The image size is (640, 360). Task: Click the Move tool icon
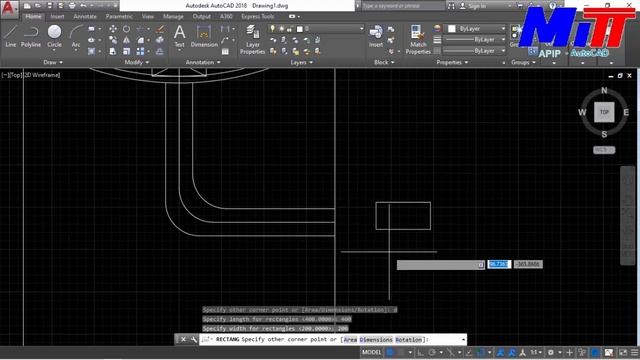(x=113, y=29)
